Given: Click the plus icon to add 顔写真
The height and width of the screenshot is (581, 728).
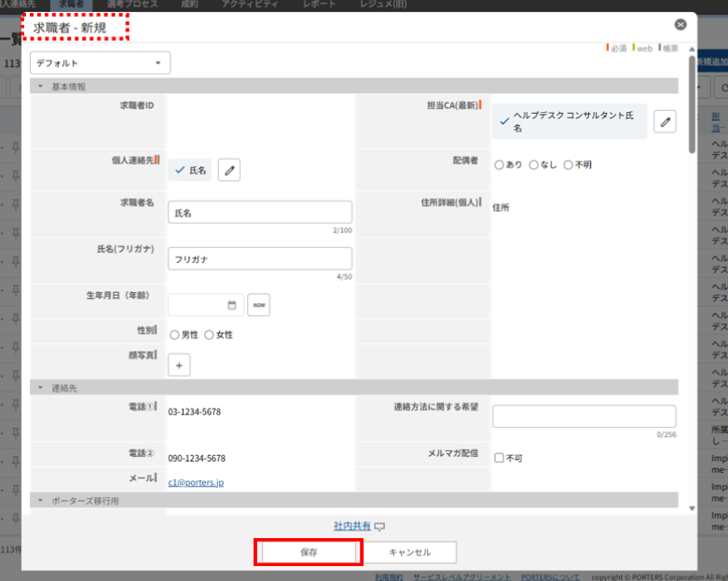Looking at the screenshot, I should (x=180, y=366).
